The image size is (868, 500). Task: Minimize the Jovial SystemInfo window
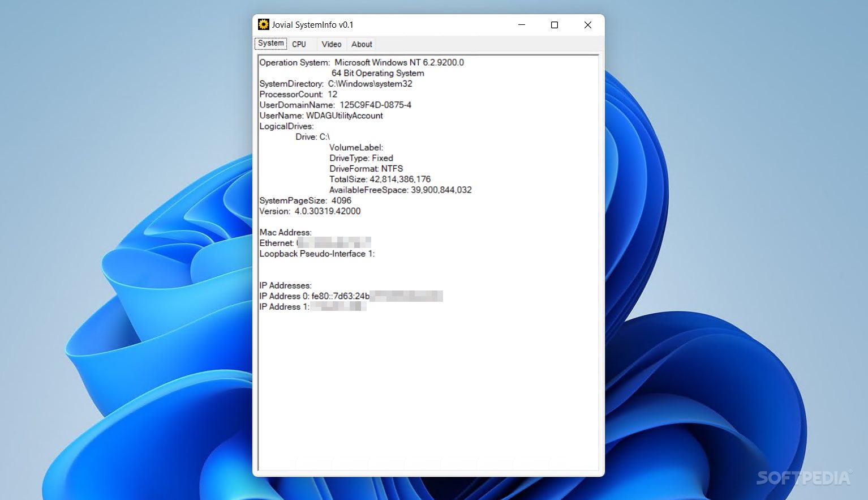[x=522, y=25]
